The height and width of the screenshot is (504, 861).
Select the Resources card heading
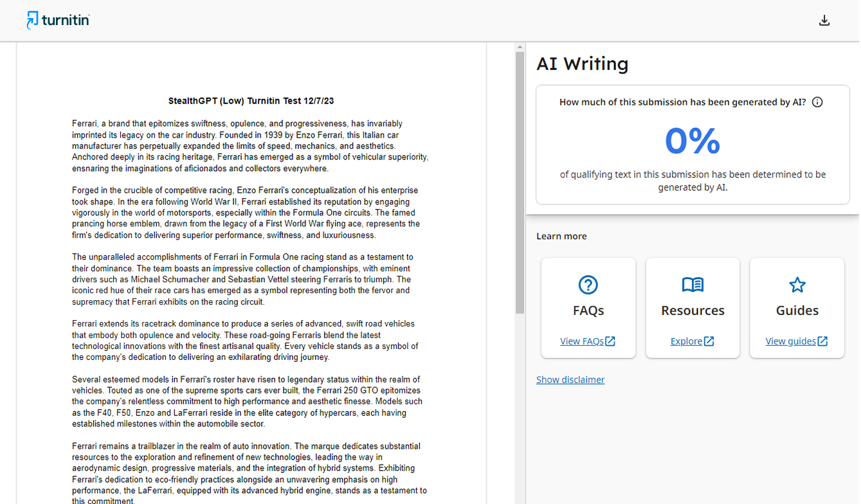pos(693,310)
